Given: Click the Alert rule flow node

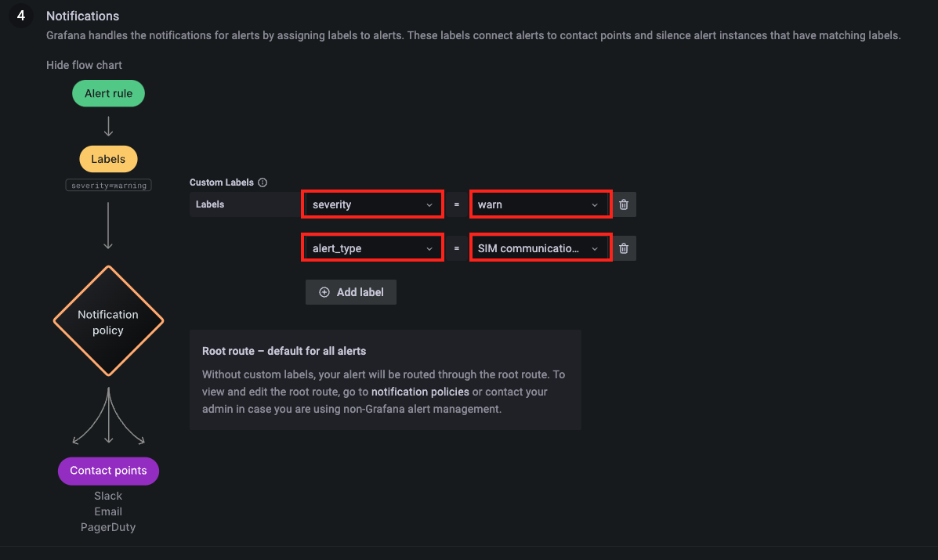Looking at the screenshot, I should click(108, 93).
